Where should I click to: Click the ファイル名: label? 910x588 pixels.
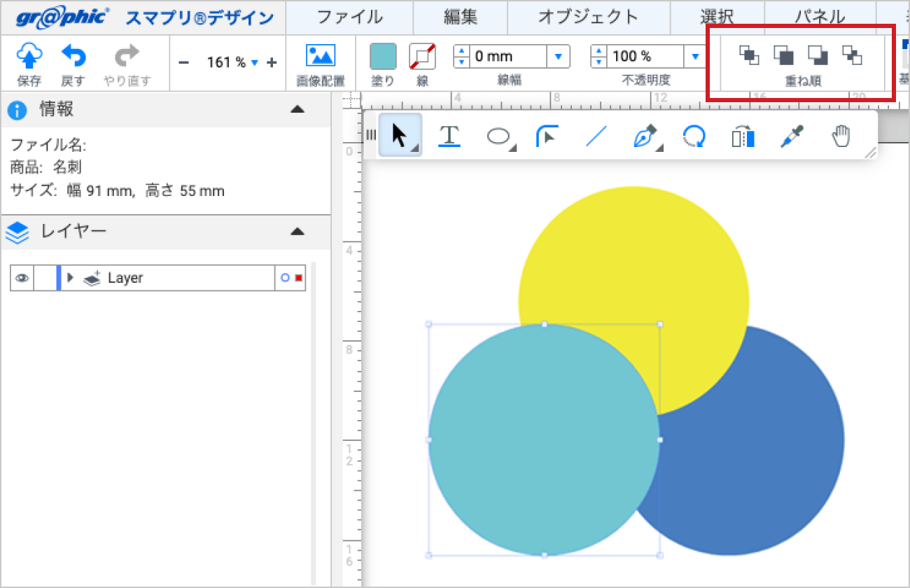tap(48, 146)
